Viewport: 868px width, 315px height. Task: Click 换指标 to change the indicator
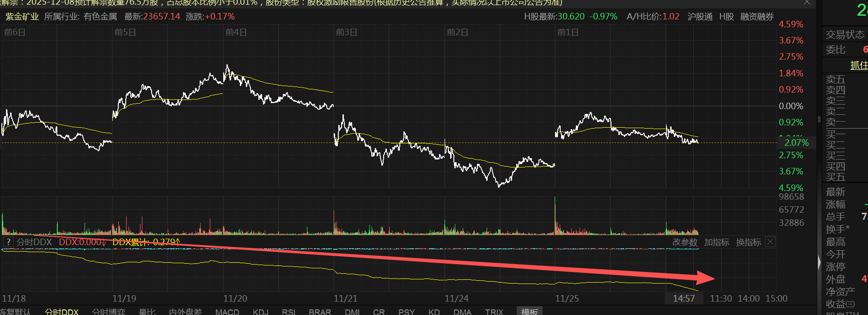749,242
